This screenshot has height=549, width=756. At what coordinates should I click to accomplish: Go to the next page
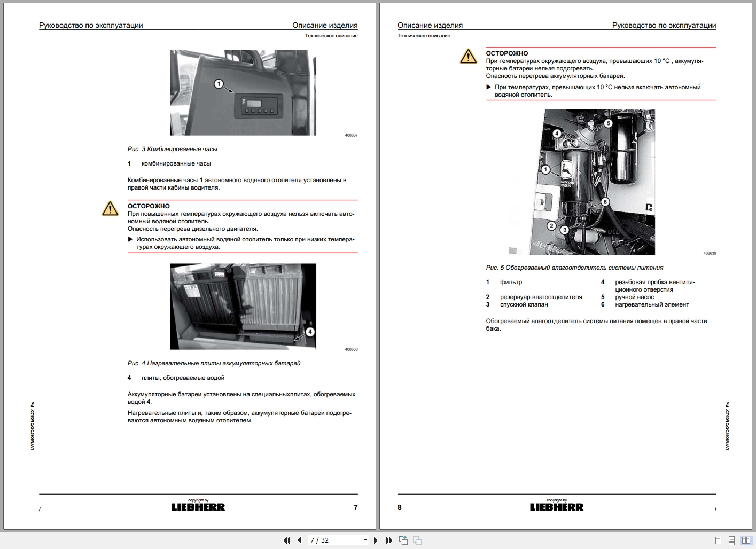click(x=376, y=540)
